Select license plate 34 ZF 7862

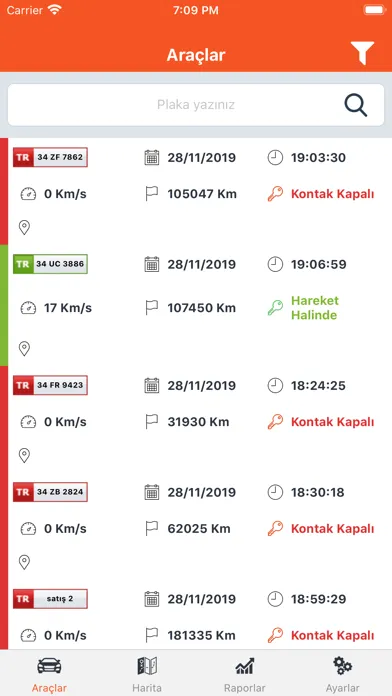[50, 157]
